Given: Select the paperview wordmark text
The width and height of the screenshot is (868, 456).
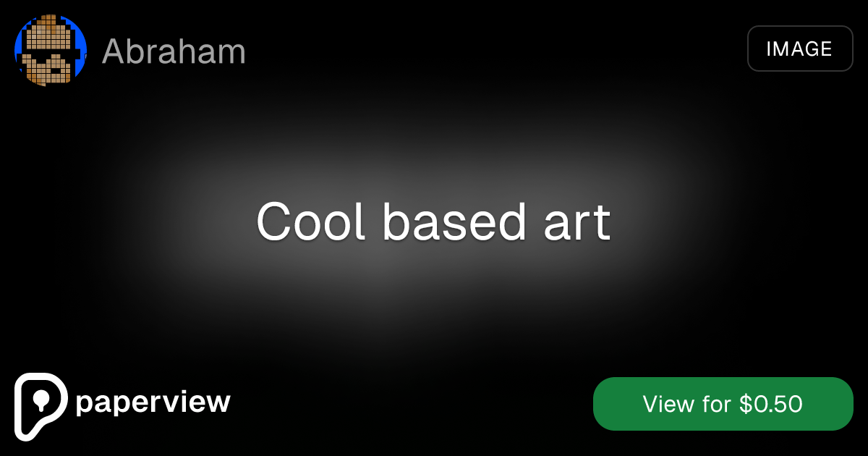Looking at the screenshot, I should tap(153, 402).
